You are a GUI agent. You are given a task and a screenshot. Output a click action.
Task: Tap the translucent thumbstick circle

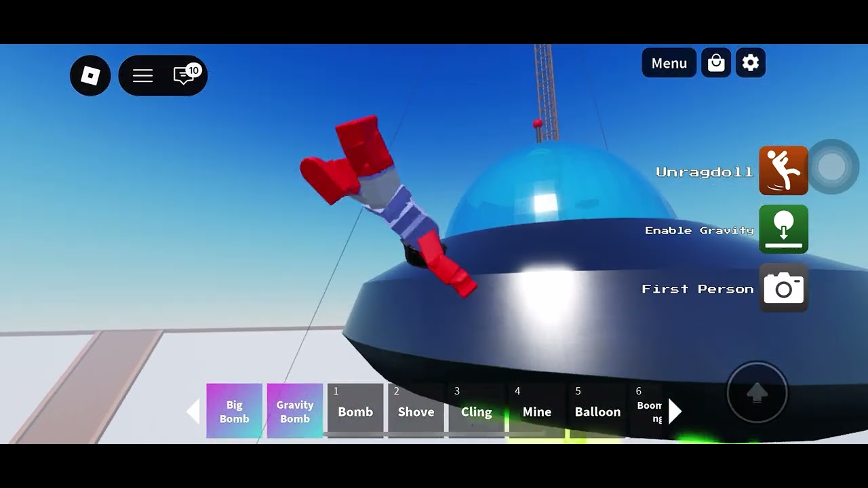tap(832, 167)
